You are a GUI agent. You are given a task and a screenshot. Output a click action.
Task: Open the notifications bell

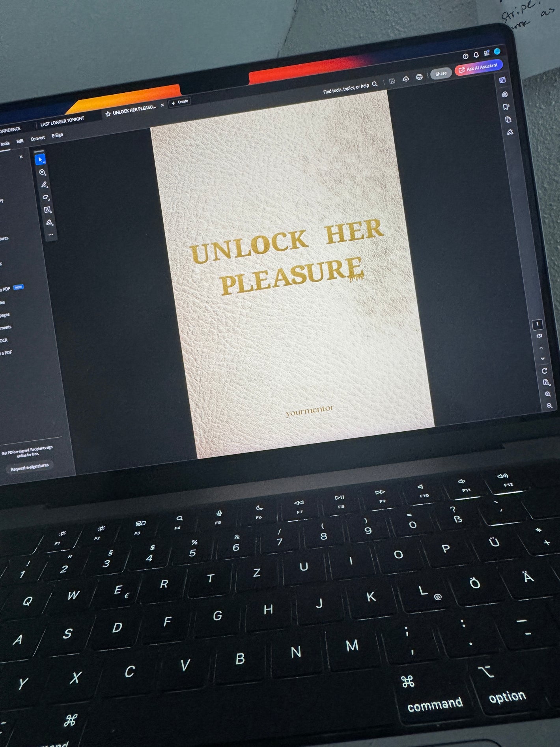click(x=476, y=55)
